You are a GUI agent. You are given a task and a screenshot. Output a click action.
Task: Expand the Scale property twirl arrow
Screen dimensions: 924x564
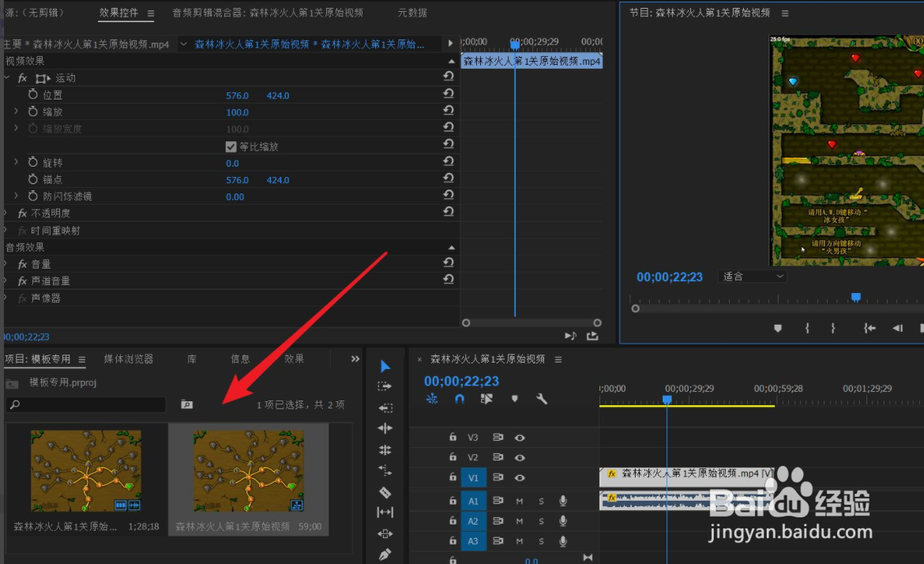click(x=16, y=111)
